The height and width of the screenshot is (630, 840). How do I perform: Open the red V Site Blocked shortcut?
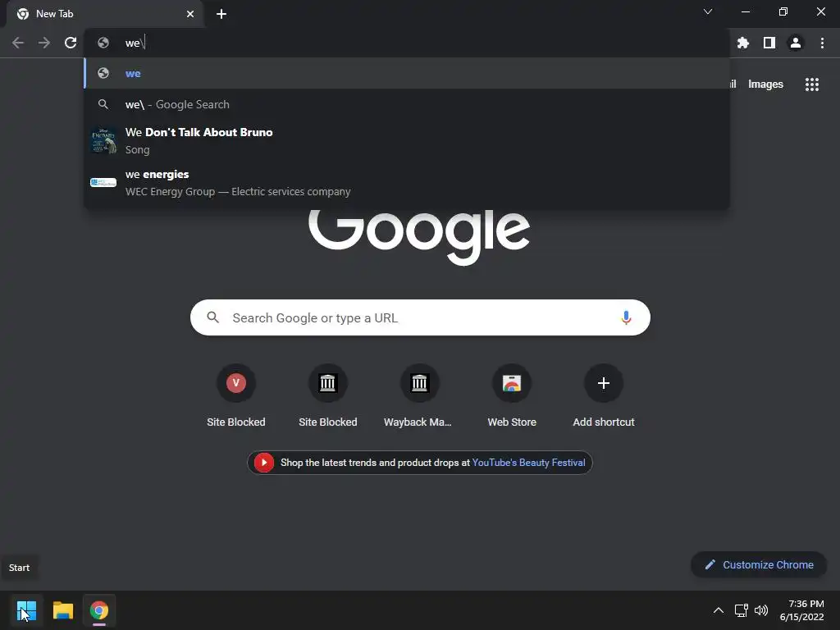click(x=236, y=396)
